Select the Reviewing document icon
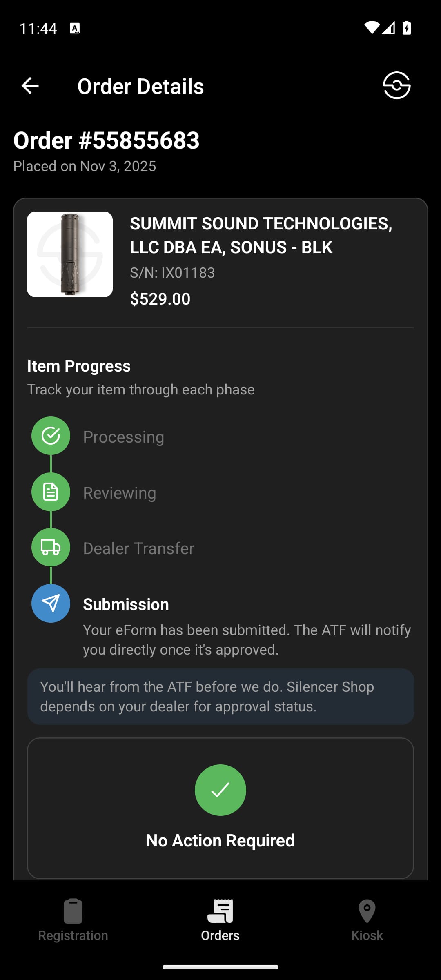The image size is (441, 980). pos(50,492)
